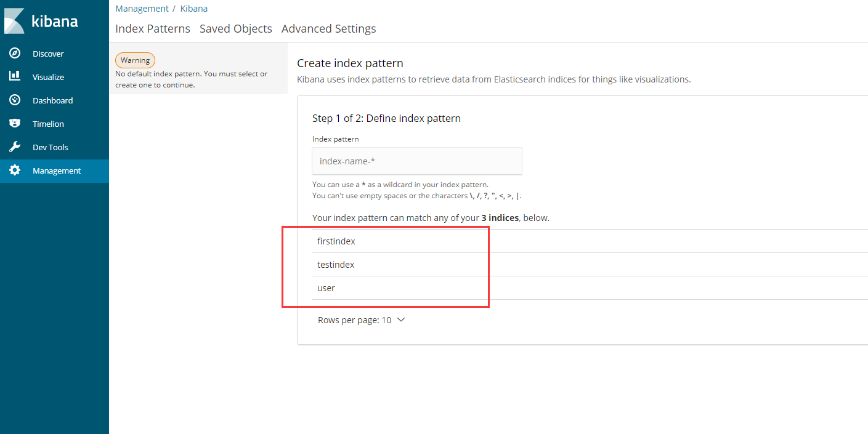868x434 pixels.
Task: Select the testindex row
Action: point(590,265)
